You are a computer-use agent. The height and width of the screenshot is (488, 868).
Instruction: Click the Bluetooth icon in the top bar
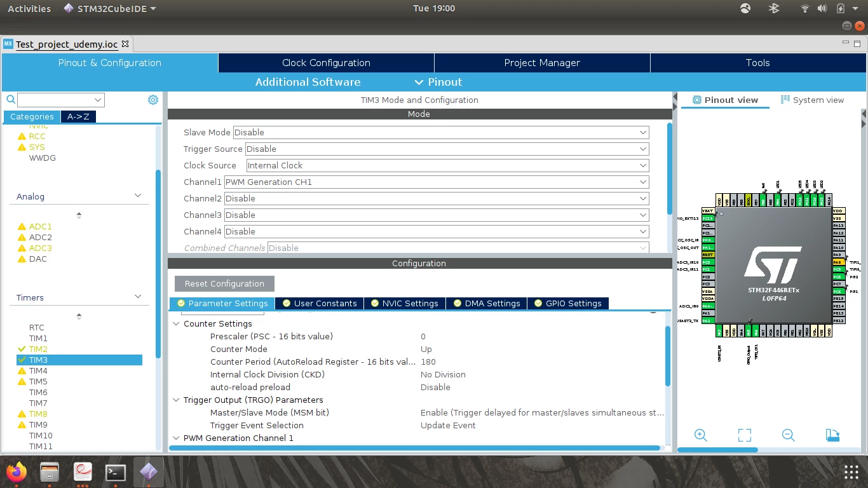coord(774,8)
